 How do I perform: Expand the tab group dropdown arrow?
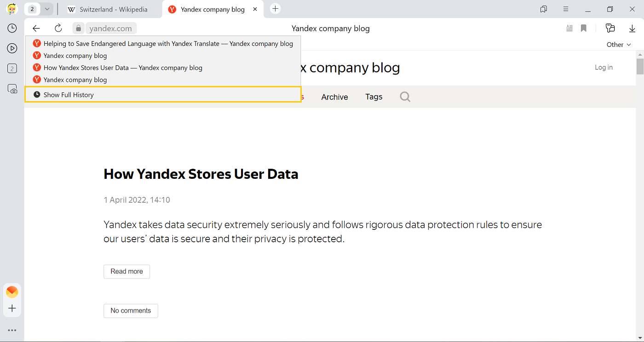[x=47, y=9]
